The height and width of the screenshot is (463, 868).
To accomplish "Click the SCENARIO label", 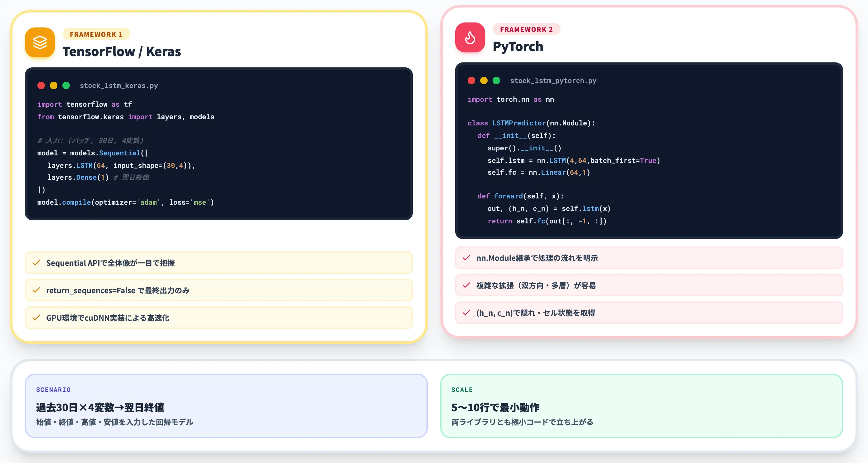I will (x=54, y=390).
